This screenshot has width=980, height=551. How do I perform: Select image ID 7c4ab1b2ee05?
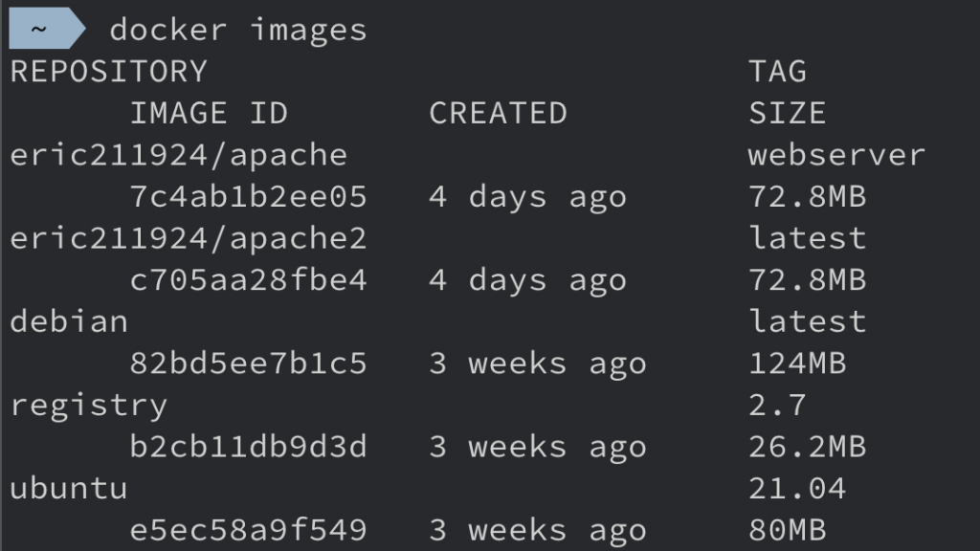248,197
